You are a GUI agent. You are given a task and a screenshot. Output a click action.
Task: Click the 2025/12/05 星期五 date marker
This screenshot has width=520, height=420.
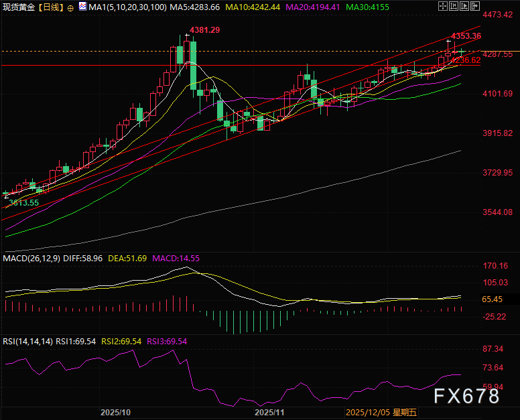[x=381, y=413]
